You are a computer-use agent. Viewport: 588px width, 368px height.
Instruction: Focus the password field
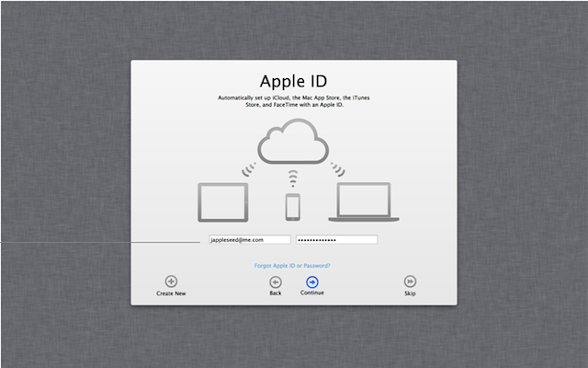tap(337, 239)
